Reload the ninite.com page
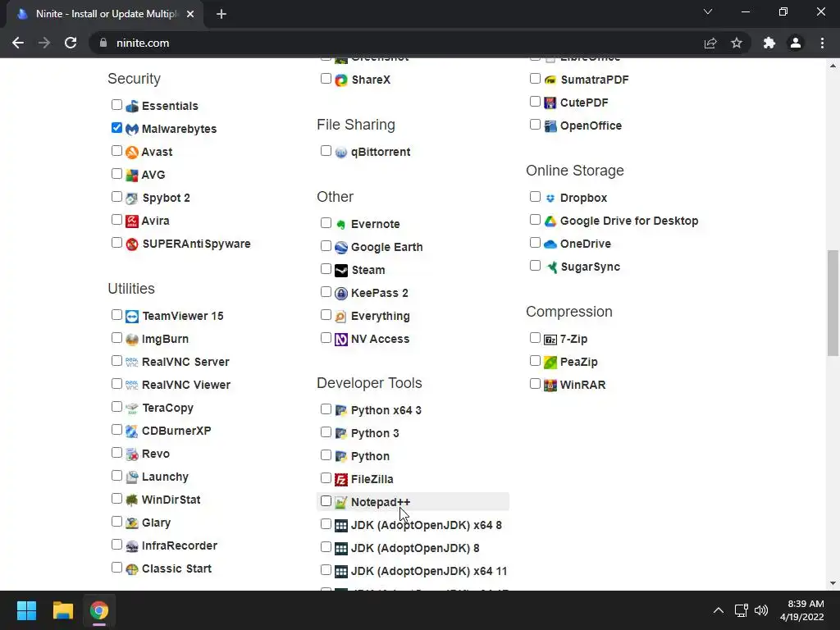Screen dimensions: 840x630 pos(71,43)
